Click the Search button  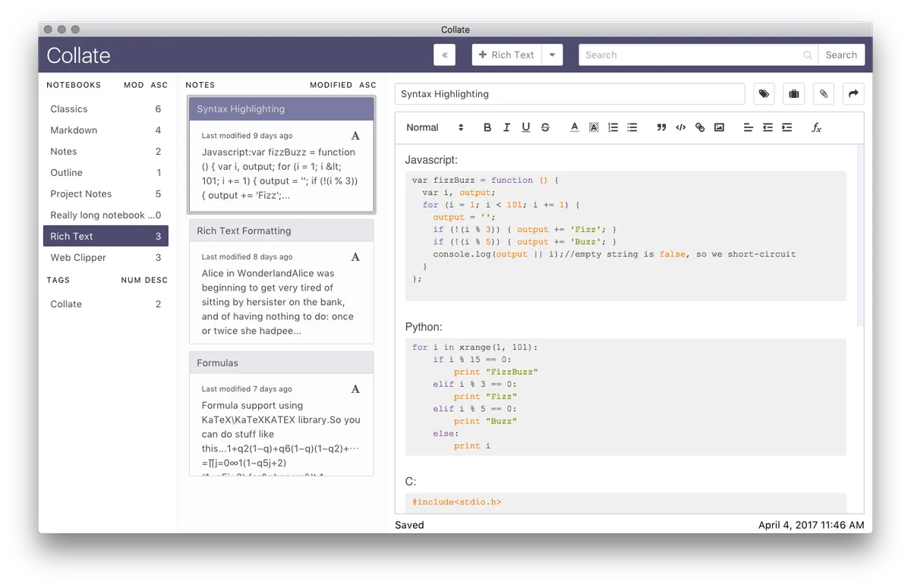pyautogui.click(x=841, y=55)
